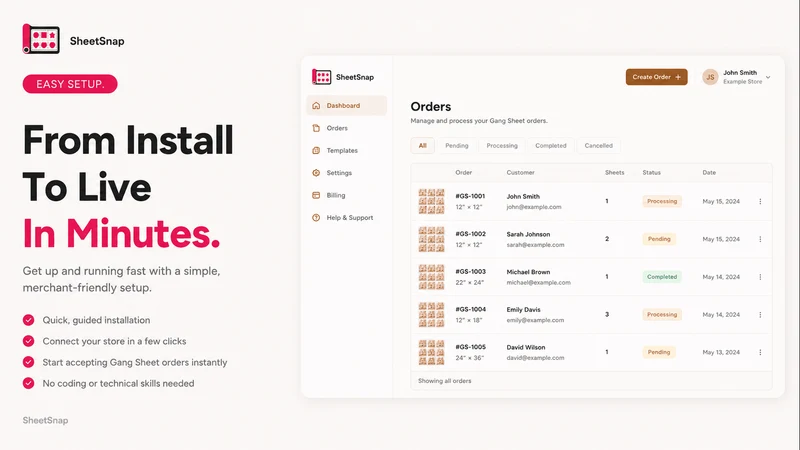The image size is (800, 450).
Task: Click the Pending status badge for David Wilson
Action: point(659,353)
